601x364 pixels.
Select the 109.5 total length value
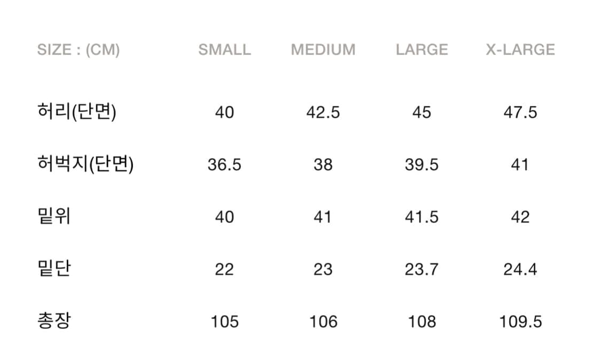[x=520, y=322]
